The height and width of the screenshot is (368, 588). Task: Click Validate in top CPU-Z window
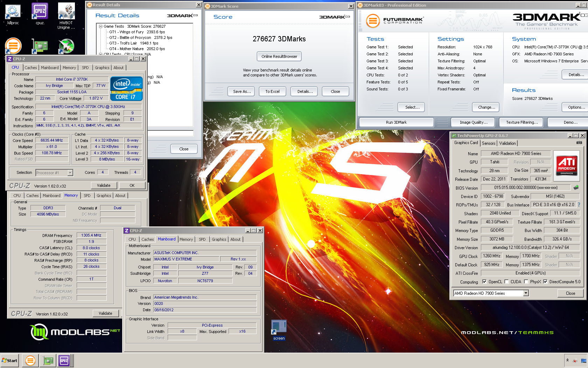tap(104, 185)
